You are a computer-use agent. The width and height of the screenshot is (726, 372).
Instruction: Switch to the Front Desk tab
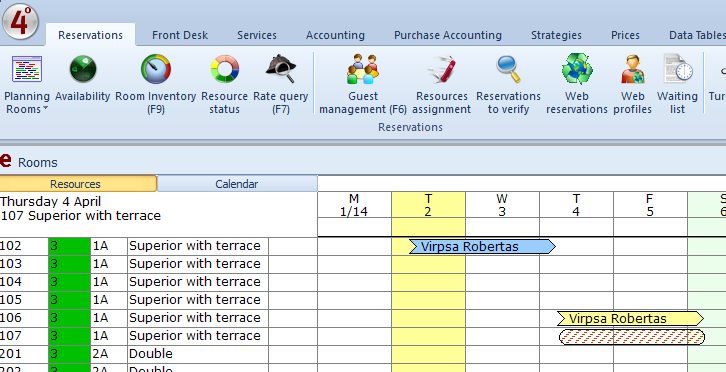click(x=180, y=35)
